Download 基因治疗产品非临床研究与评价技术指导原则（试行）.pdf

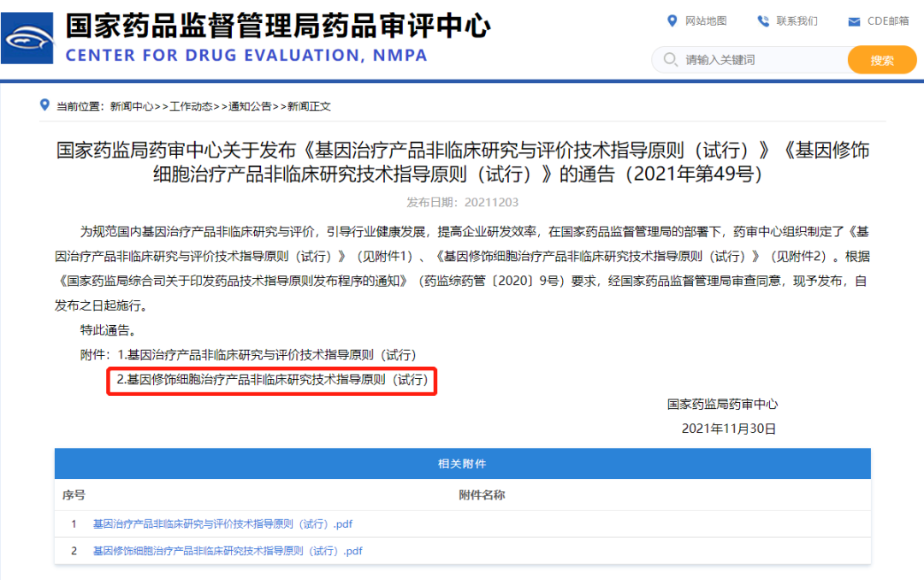(x=222, y=524)
